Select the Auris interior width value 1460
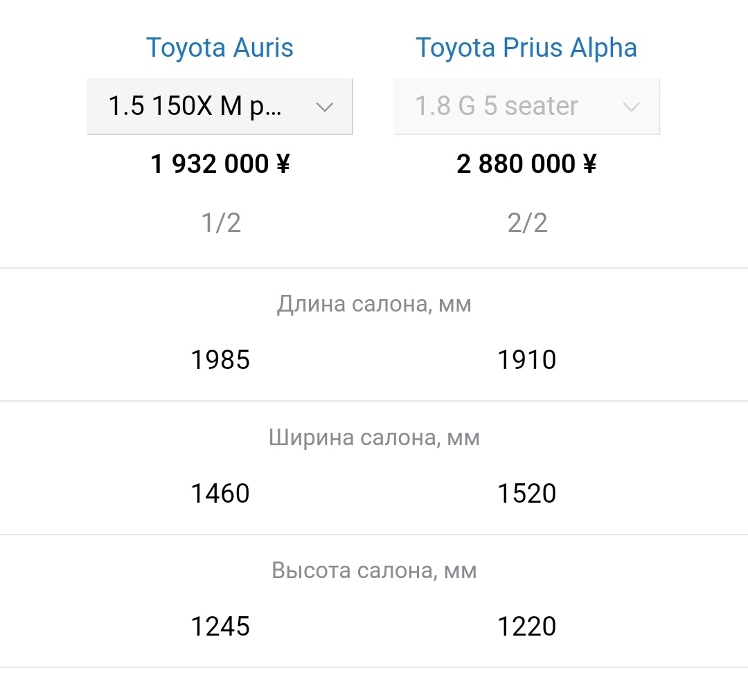The width and height of the screenshot is (748, 700). [x=220, y=494]
